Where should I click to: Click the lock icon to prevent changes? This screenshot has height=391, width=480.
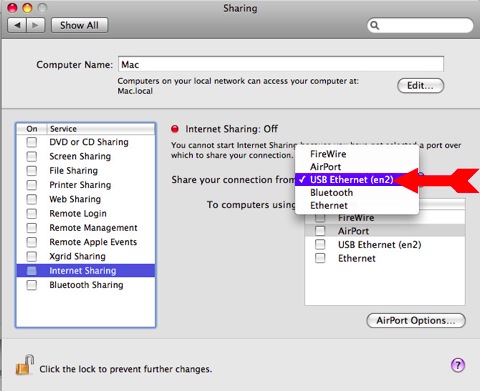tap(25, 365)
